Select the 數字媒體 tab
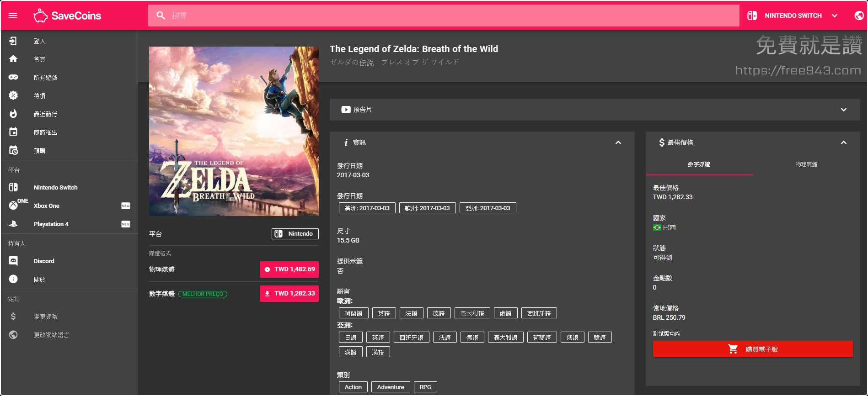The height and width of the screenshot is (396, 868). pos(699,164)
